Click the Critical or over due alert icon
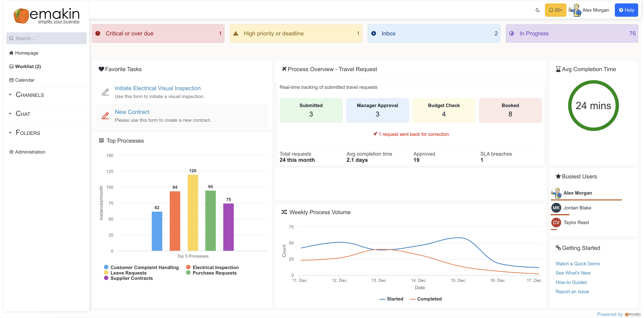 click(98, 33)
